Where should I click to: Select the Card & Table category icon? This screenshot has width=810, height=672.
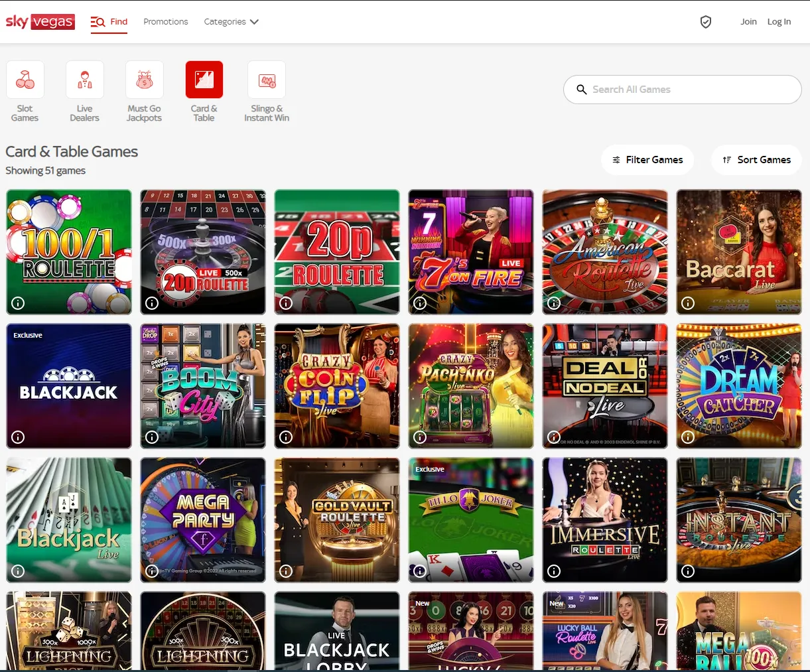pyautogui.click(x=204, y=80)
